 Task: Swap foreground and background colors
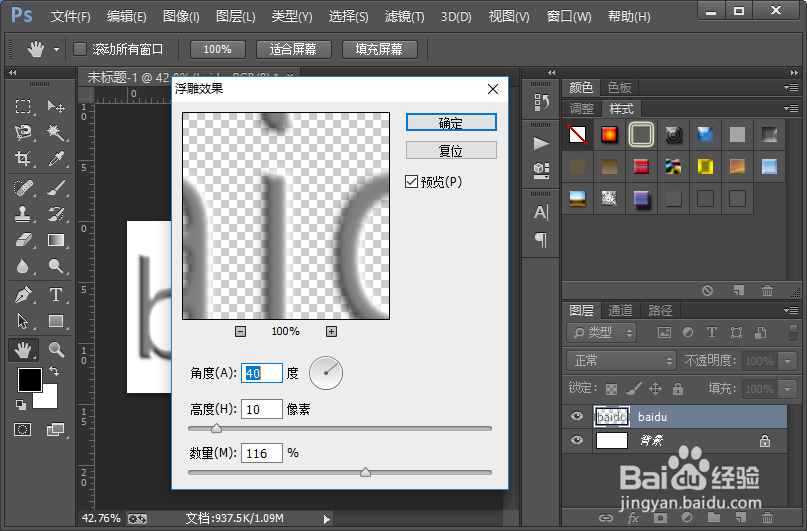(x=53, y=371)
